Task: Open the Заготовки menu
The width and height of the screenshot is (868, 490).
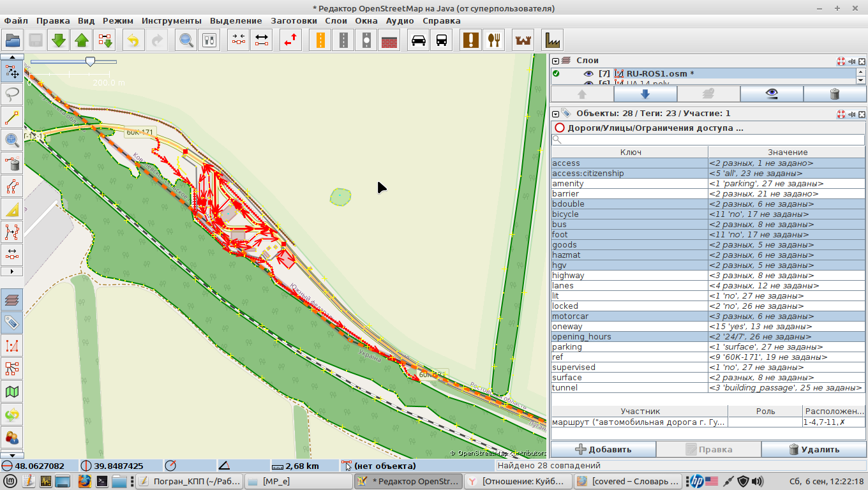Action: click(x=294, y=20)
